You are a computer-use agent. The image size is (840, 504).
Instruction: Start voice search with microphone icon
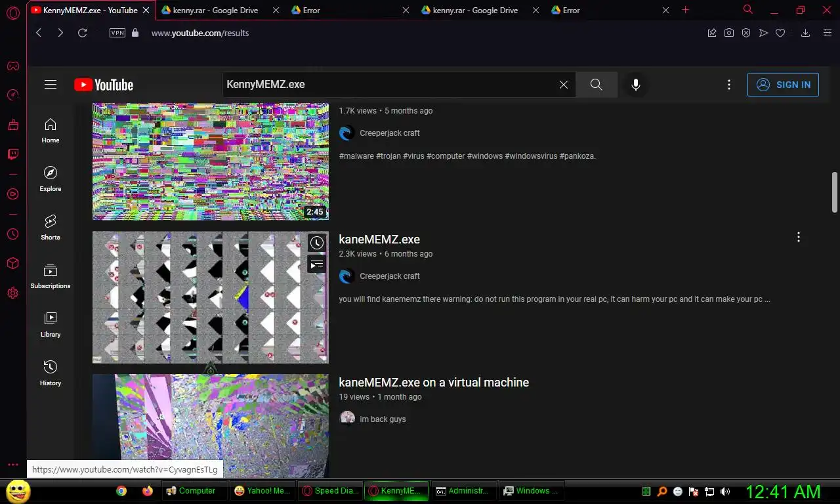tap(635, 85)
